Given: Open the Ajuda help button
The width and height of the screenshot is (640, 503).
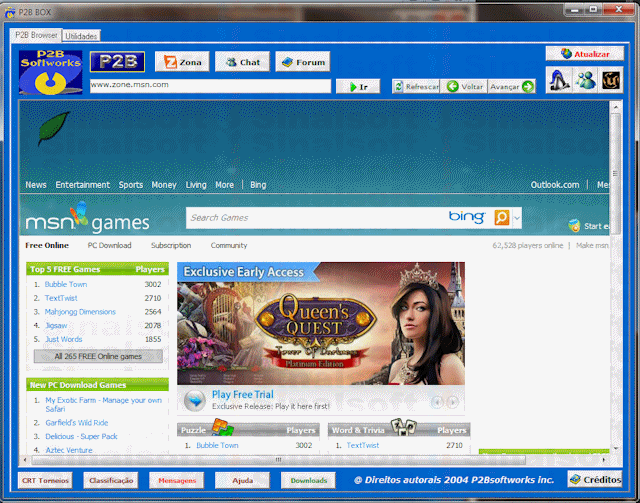Looking at the screenshot, I should tap(242, 481).
